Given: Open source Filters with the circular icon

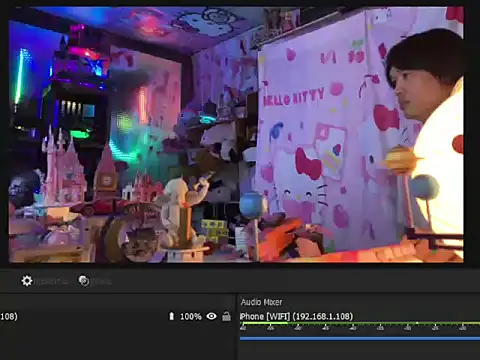Looking at the screenshot, I should [84, 281].
